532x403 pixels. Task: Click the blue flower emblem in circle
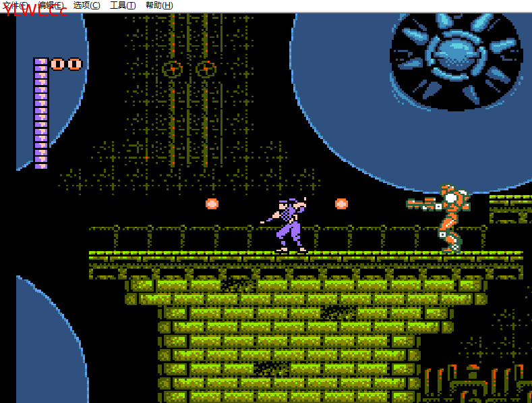click(456, 61)
